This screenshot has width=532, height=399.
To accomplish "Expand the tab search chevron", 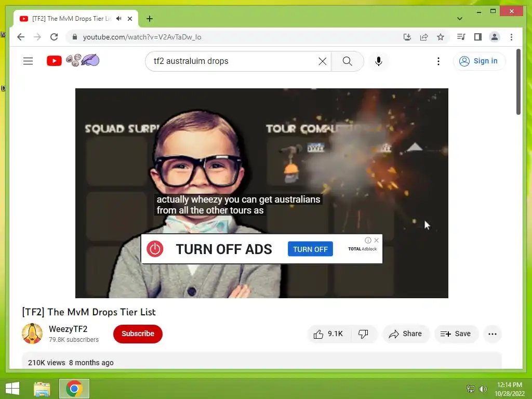I will tap(459, 19).
